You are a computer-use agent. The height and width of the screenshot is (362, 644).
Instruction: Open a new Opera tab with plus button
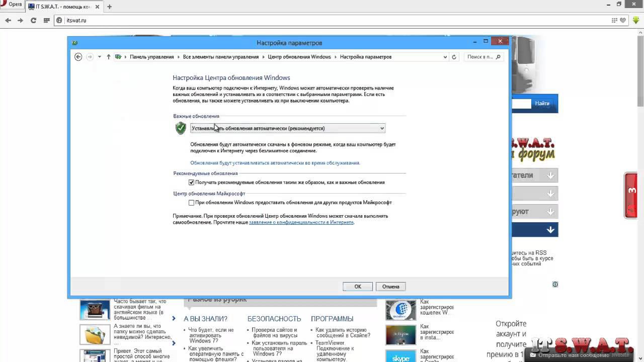110,7
